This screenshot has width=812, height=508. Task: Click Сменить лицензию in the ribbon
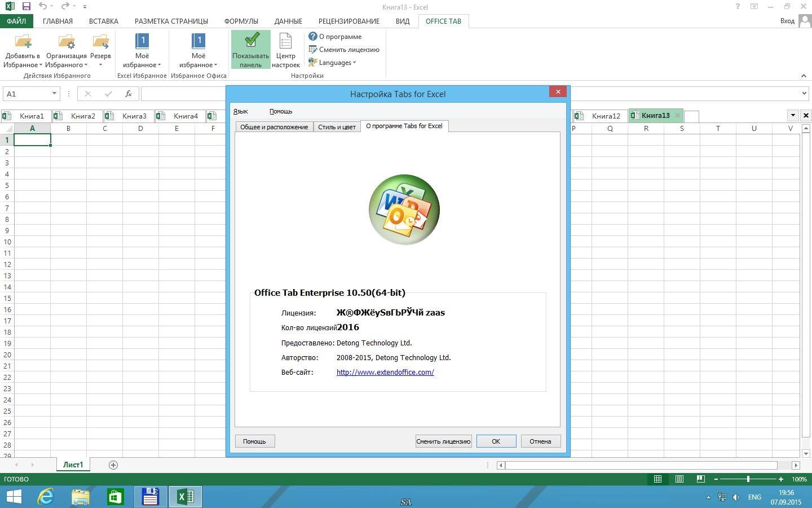(344, 50)
